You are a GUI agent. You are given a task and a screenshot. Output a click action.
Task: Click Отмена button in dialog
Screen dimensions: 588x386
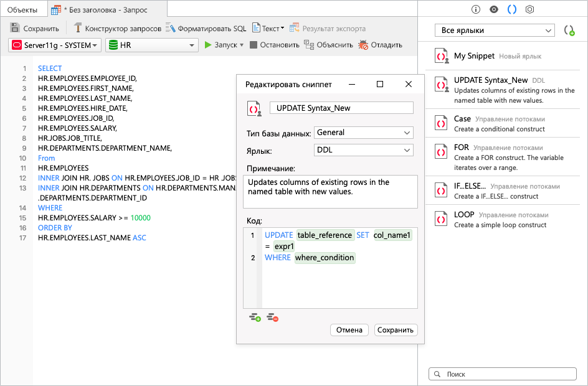[x=349, y=330]
